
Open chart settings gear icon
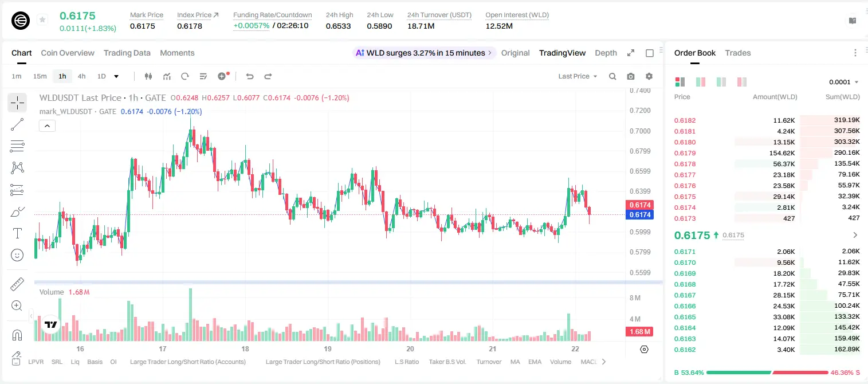(649, 76)
